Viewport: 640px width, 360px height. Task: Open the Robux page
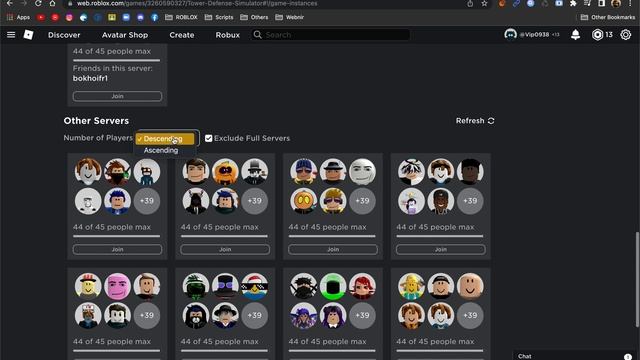(228, 35)
